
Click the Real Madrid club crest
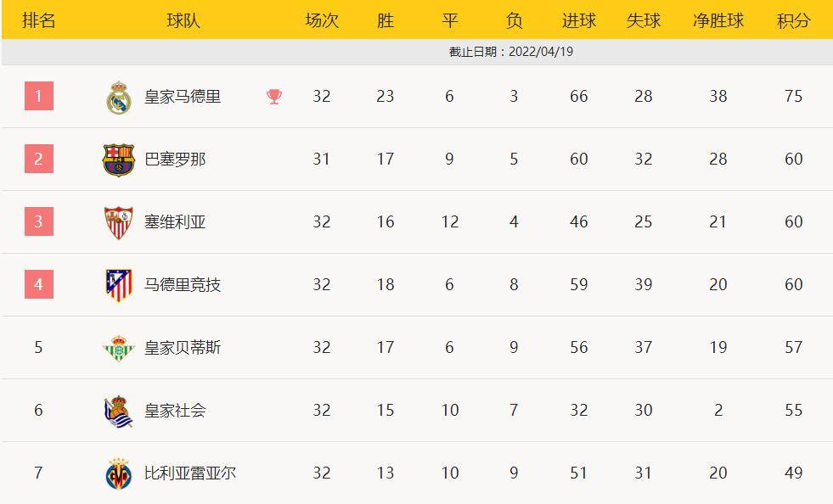coord(118,97)
